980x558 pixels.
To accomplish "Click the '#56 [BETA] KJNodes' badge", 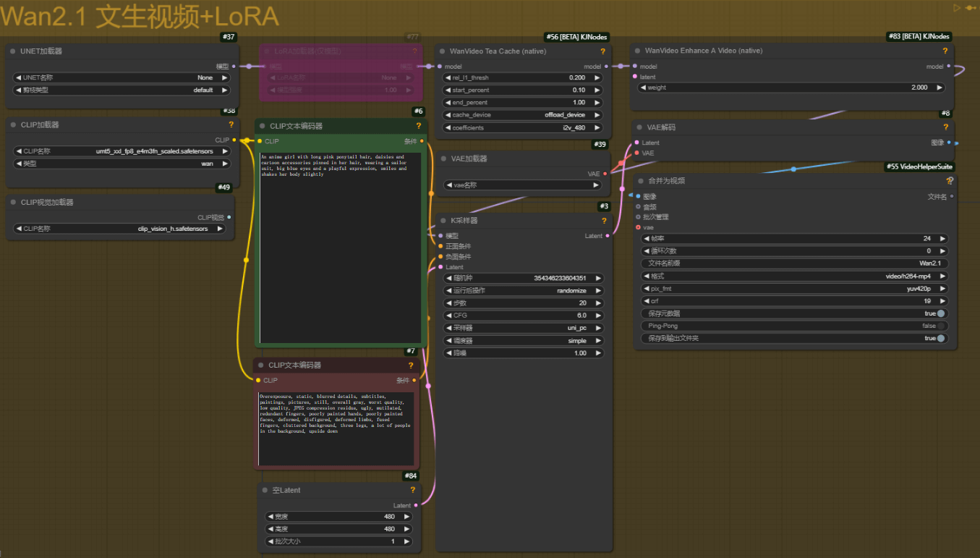I will point(576,37).
